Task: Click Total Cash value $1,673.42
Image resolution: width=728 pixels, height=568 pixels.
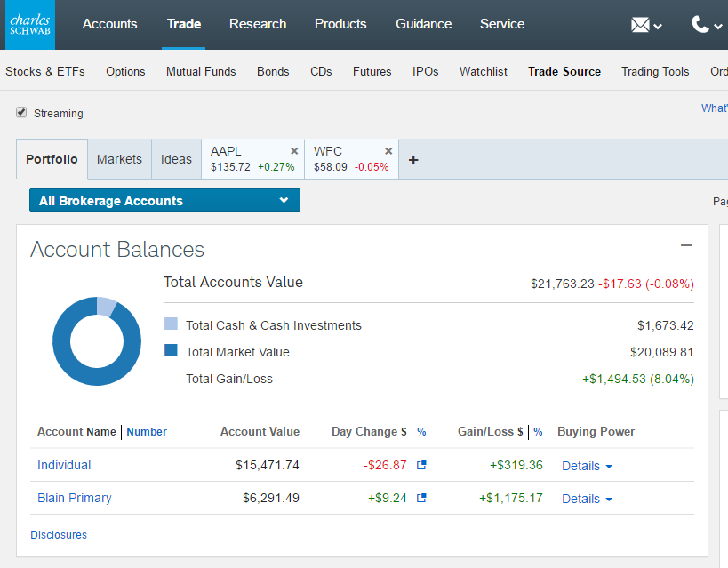Action: 665,325
